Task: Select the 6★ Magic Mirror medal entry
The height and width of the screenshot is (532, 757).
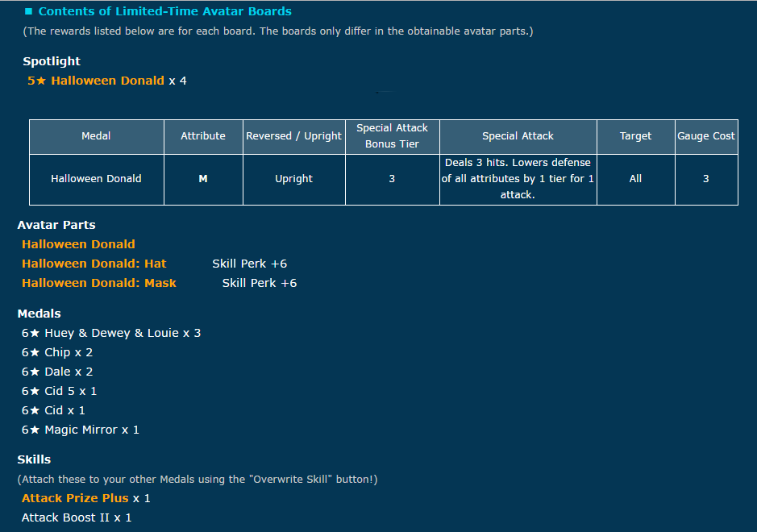Action: click(81, 430)
